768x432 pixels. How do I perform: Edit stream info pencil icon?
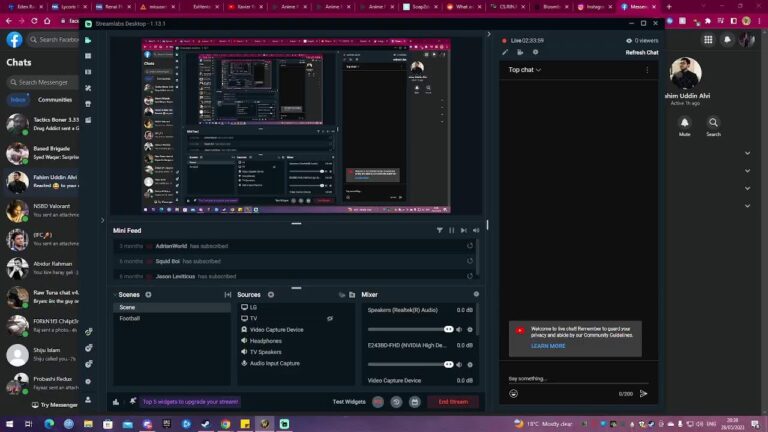tap(505, 52)
